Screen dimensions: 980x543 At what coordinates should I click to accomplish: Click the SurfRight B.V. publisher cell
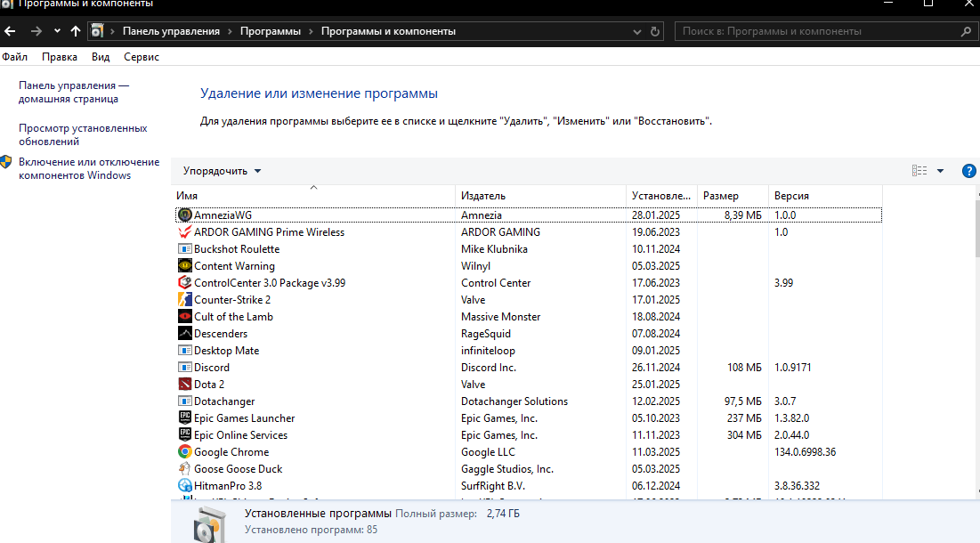[493, 485]
